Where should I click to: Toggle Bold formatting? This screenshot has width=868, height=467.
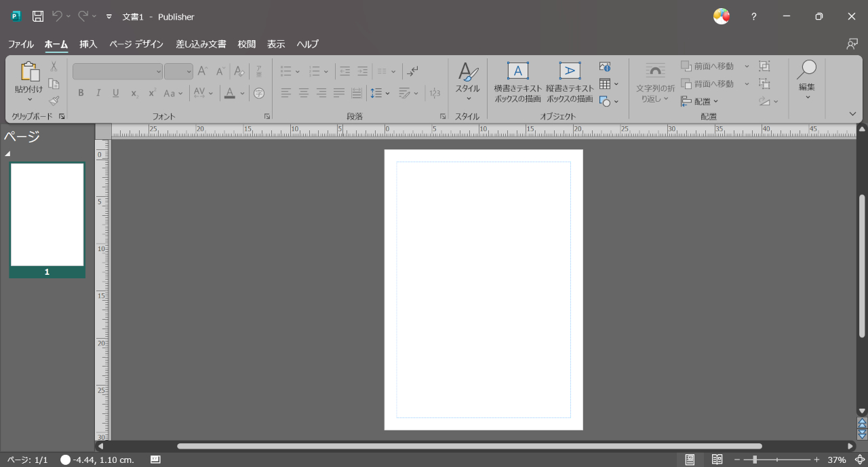81,93
